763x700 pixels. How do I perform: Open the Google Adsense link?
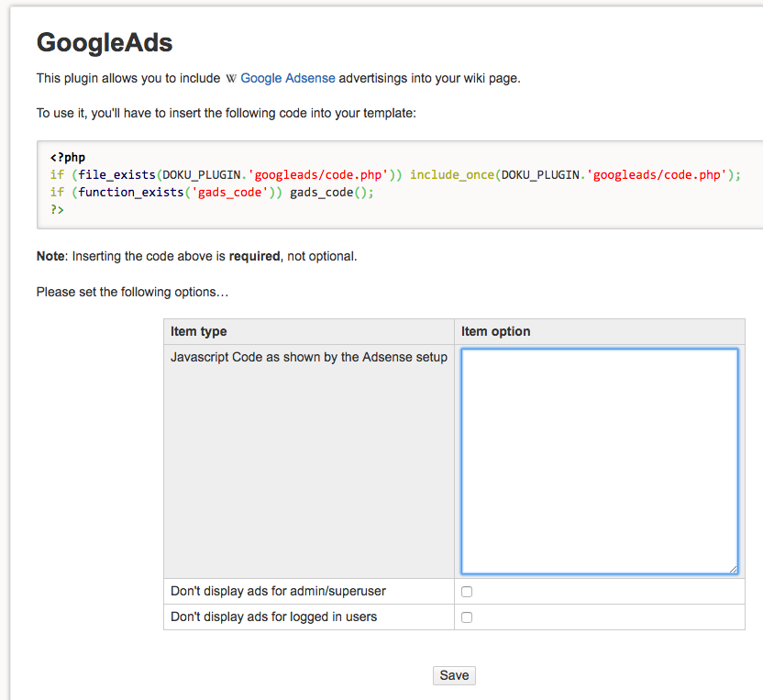click(288, 78)
